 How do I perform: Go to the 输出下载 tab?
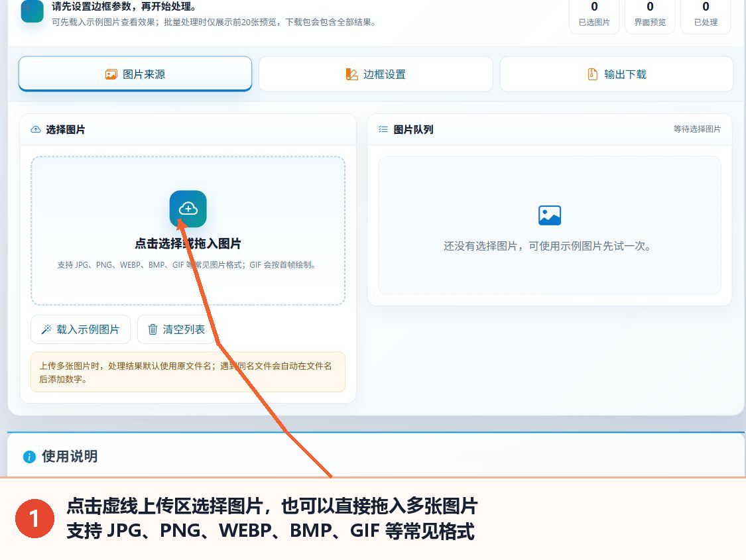coord(617,74)
